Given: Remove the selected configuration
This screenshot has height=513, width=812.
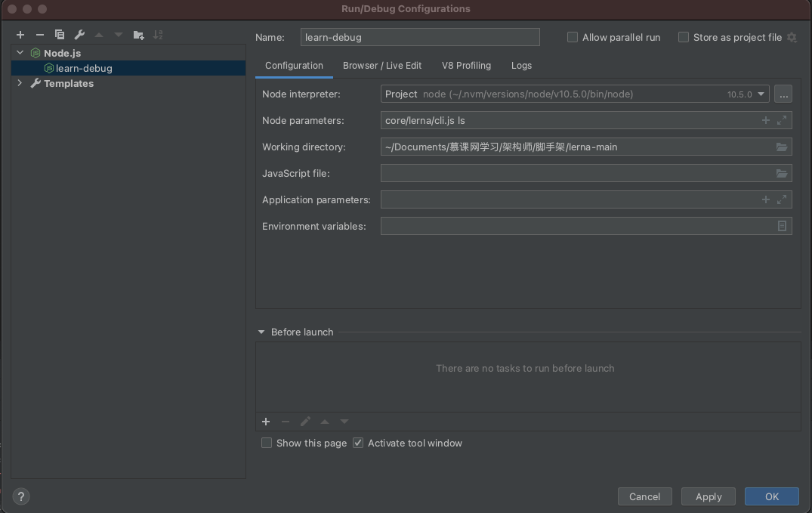Looking at the screenshot, I should 40,35.
